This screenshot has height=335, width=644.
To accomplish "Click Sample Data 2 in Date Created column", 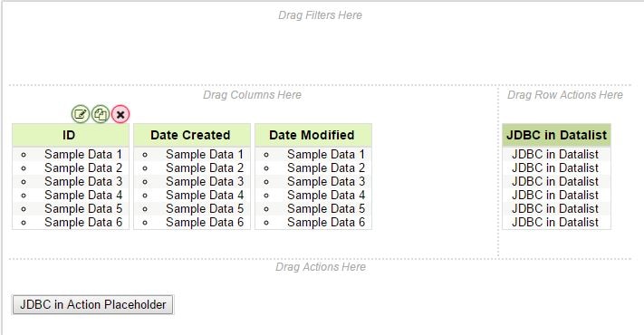I will coord(205,167).
